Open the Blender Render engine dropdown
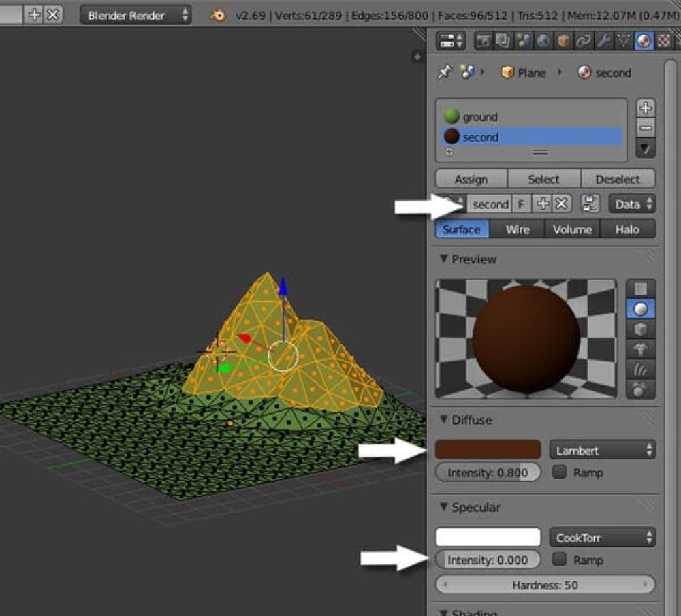 tap(136, 15)
